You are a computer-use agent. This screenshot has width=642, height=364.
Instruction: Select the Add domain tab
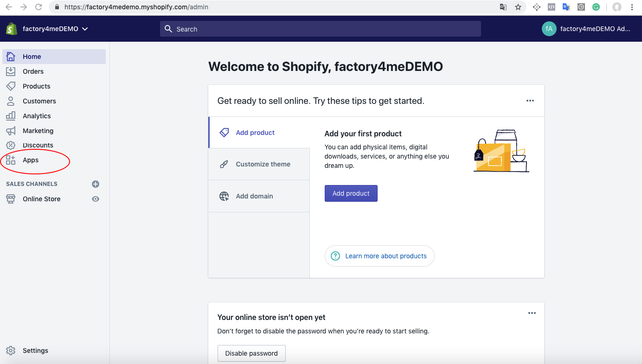(259, 196)
